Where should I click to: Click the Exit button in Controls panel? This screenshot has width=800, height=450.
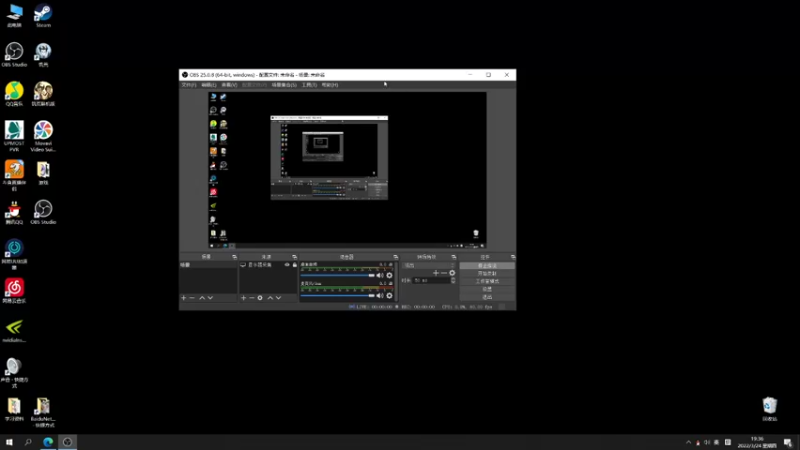point(487,297)
